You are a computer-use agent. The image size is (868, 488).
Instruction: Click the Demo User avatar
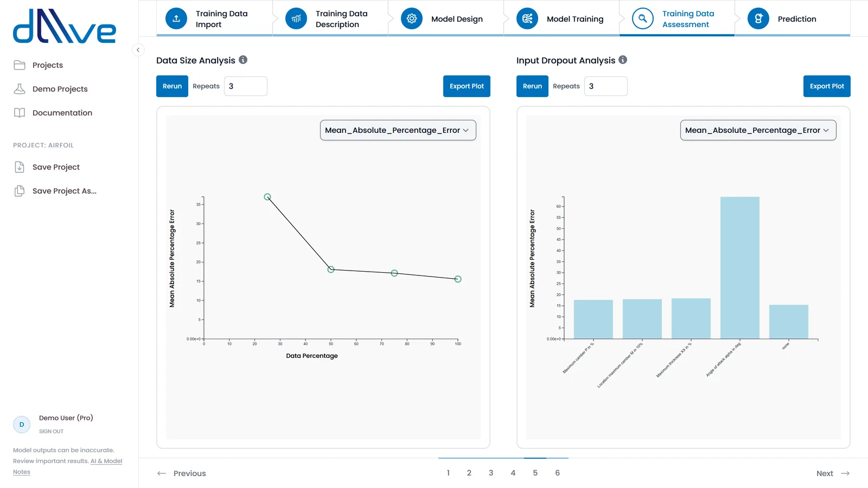(22, 425)
